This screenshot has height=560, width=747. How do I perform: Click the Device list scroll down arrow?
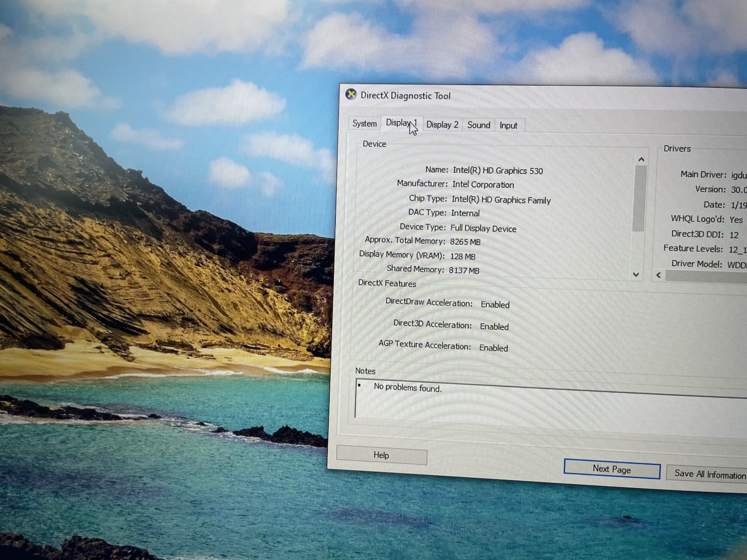636,274
